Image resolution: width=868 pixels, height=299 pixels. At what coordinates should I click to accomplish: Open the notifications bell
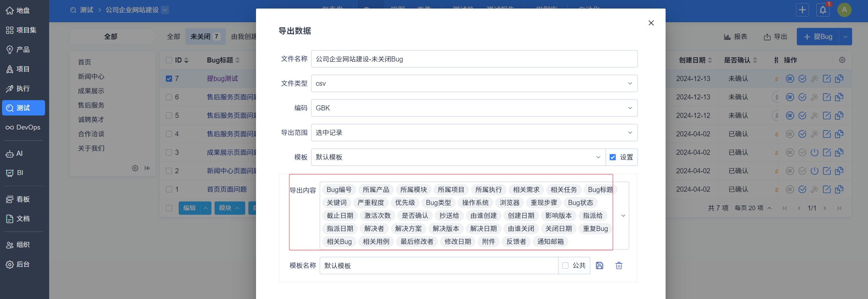(x=823, y=10)
